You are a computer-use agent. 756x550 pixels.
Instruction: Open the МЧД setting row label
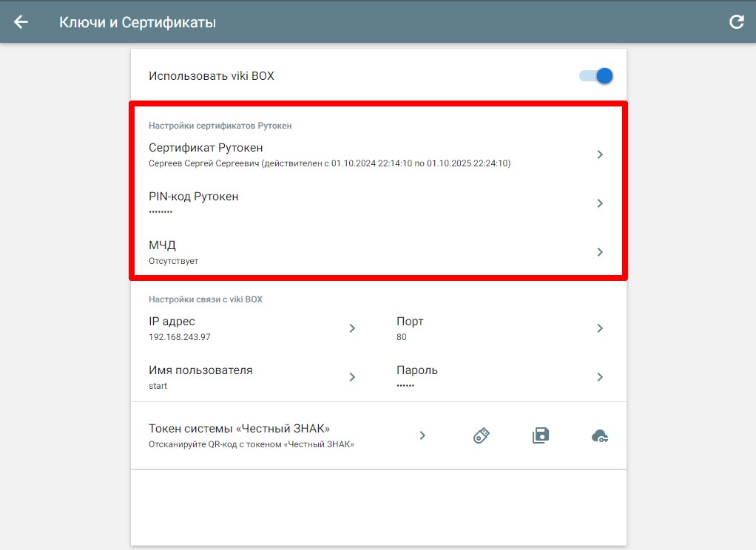tap(162, 245)
